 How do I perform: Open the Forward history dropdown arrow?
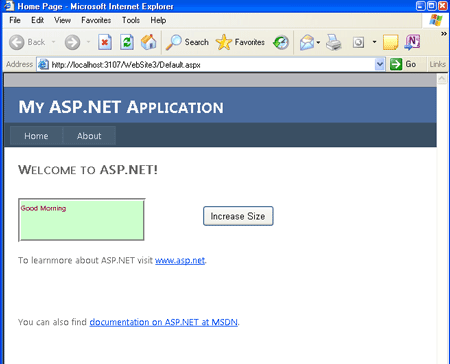88,42
